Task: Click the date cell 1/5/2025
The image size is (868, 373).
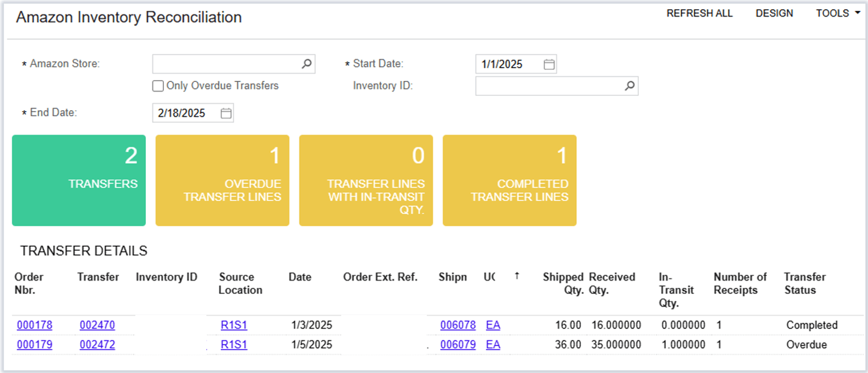Action: click(x=312, y=345)
